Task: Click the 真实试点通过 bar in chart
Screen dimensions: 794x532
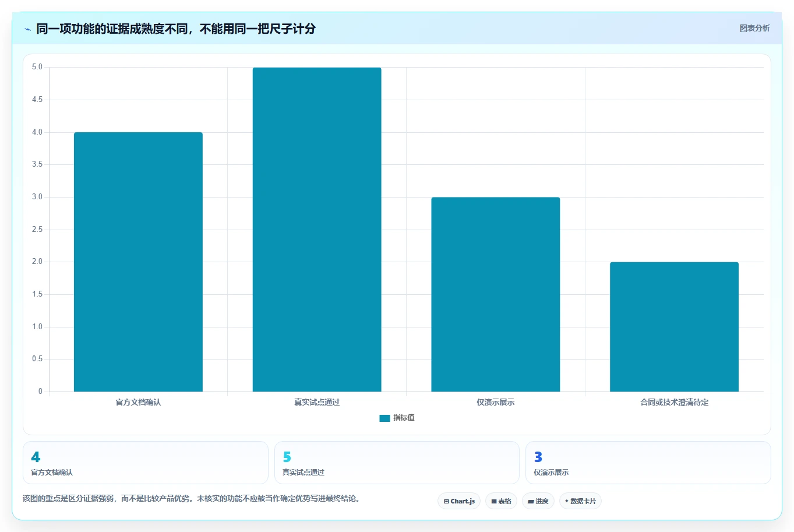Action: 317,230
